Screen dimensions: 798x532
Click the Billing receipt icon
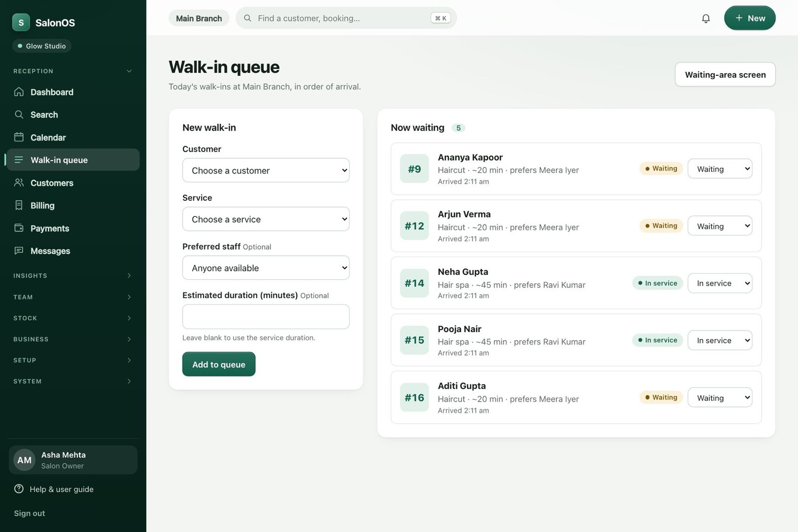[19, 205]
